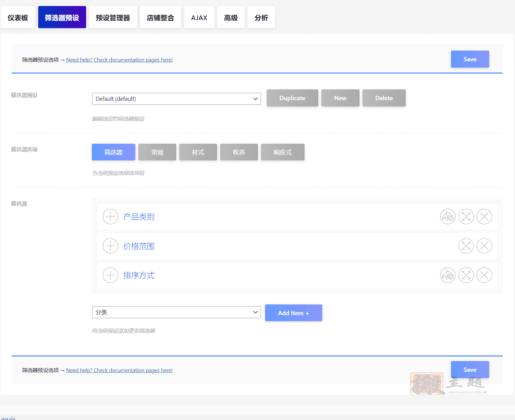Select the 筛选器 options group
Screen dimensions: 515x420
(114, 152)
